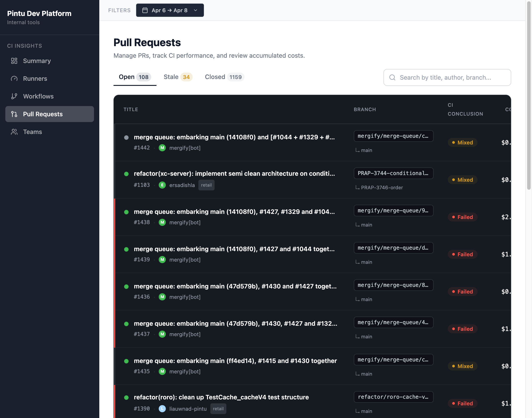Click the PRAP-3744-conditional branch chip
Viewport: 532px width, 418px height.
(x=393, y=173)
